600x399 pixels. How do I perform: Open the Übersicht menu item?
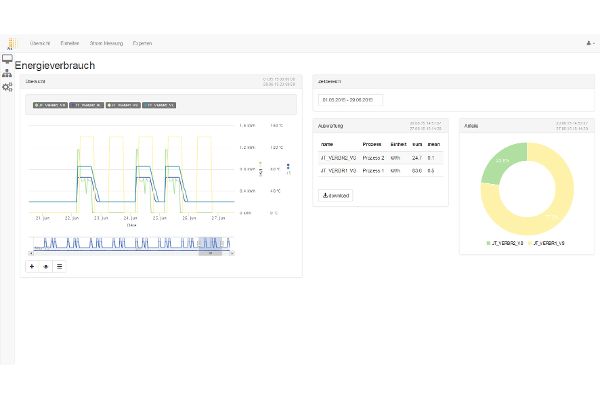pyautogui.click(x=40, y=43)
